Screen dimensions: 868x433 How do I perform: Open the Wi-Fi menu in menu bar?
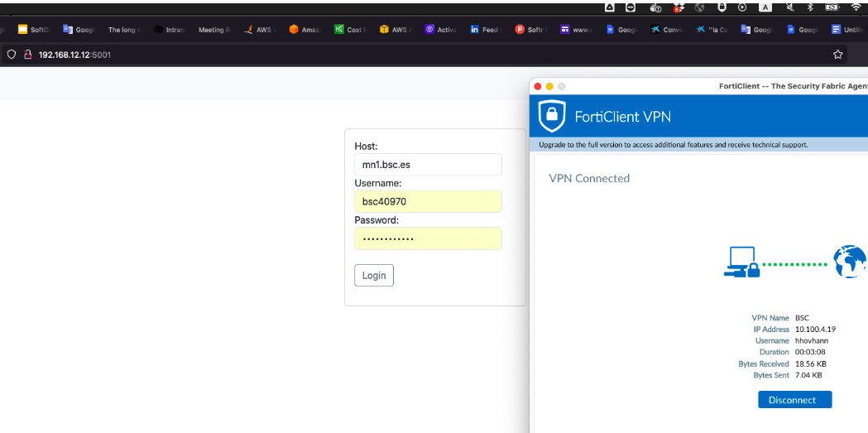[856, 7]
